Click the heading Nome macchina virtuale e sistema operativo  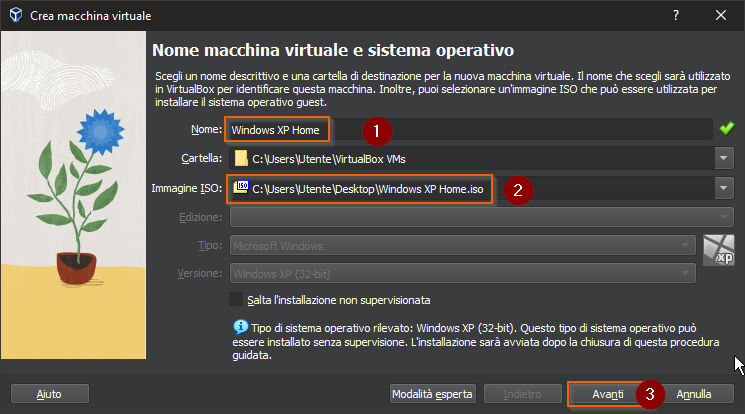coord(333,50)
